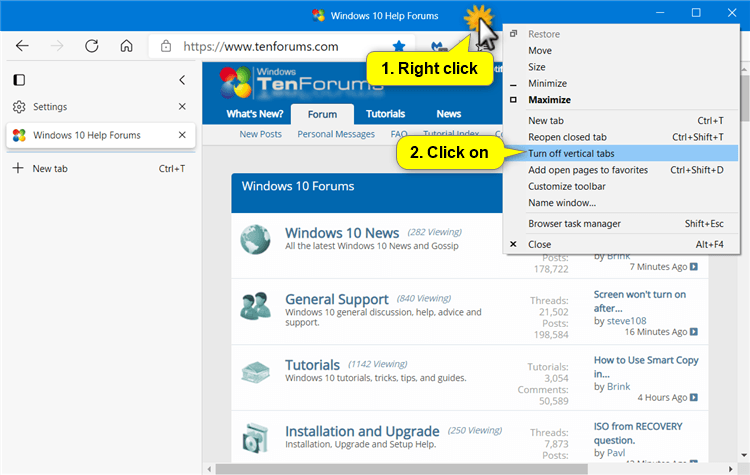750x475 pixels.
Task: Choose Name window... menu entry
Action: pyautogui.click(x=620, y=203)
